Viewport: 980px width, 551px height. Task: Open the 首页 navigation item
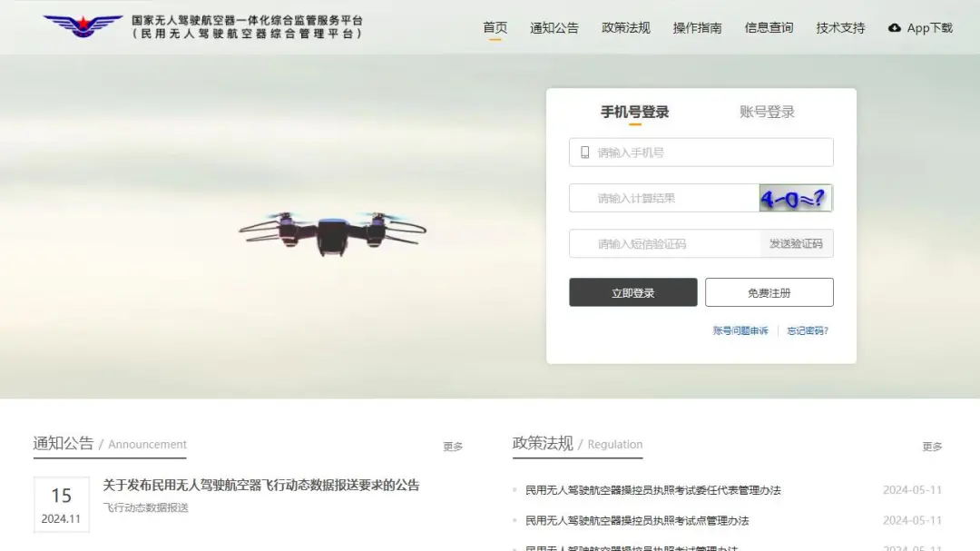(x=495, y=27)
